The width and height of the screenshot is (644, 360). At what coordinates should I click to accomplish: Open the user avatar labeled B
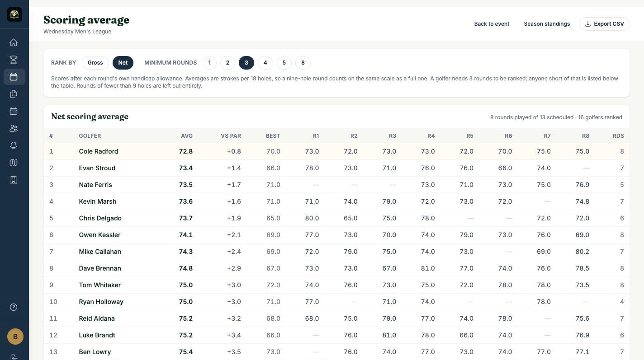click(x=15, y=337)
